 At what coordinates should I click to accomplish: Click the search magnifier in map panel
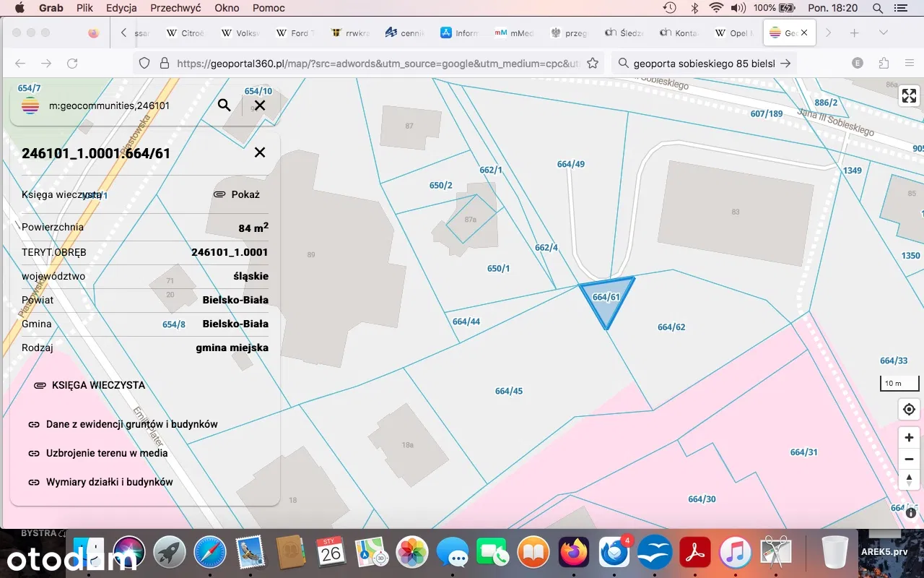[x=225, y=105]
